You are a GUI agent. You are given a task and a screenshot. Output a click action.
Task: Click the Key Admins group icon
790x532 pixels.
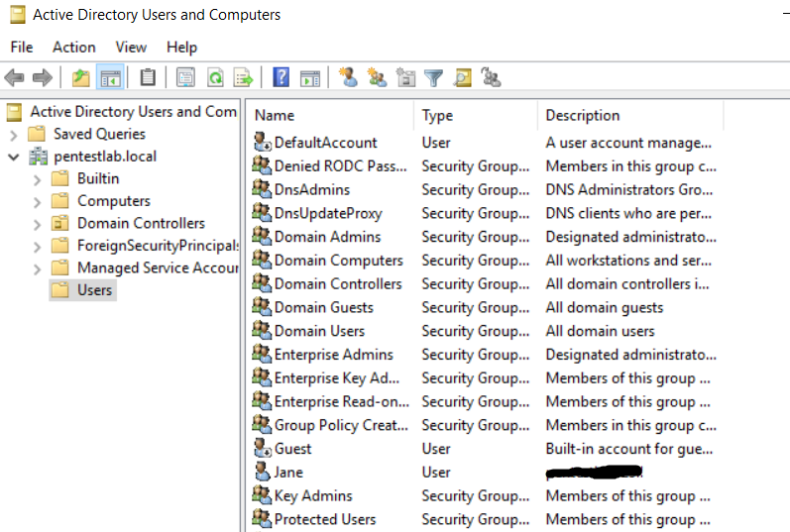[262, 494]
